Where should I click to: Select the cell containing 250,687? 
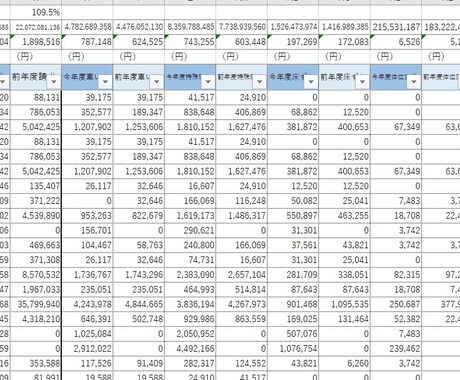click(x=396, y=304)
